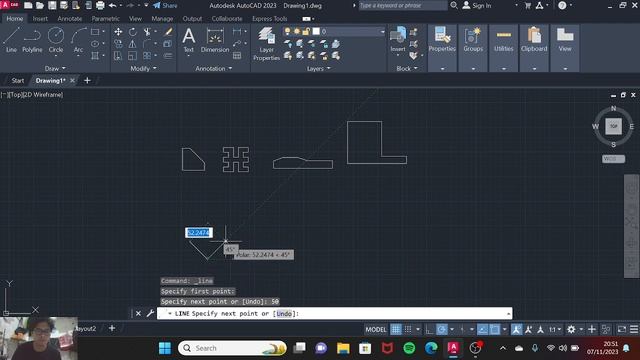
Task: Add new drawing tab with plus button
Action: pos(87,80)
